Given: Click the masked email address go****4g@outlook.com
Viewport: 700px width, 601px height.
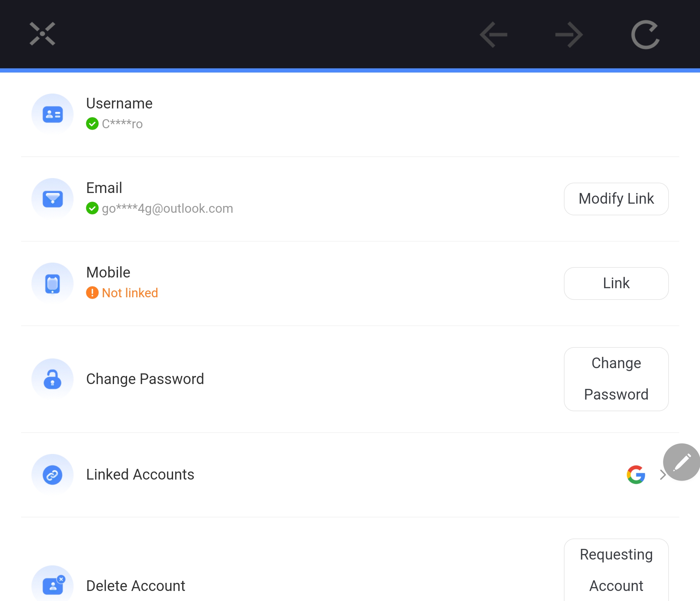Looking at the screenshot, I should click(168, 209).
